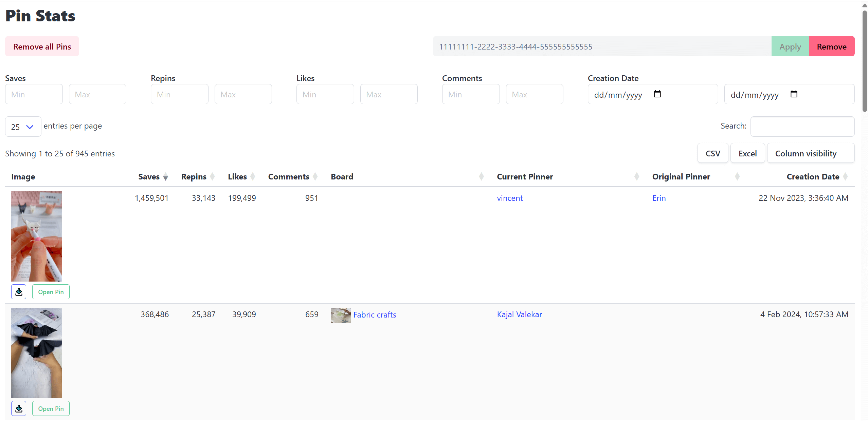Focus the Saves Min filter field

click(34, 94)
